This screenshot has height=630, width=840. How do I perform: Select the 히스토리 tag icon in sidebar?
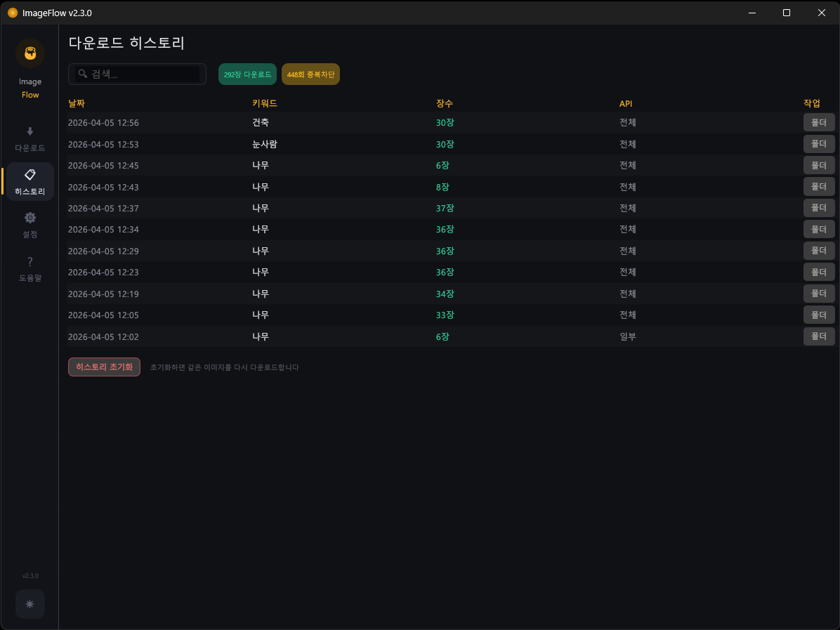pyautogui.click(x=30, y=175)
